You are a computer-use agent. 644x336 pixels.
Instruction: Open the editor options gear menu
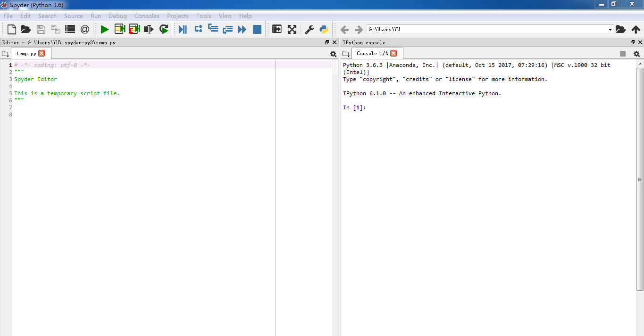tap(333, 54)
